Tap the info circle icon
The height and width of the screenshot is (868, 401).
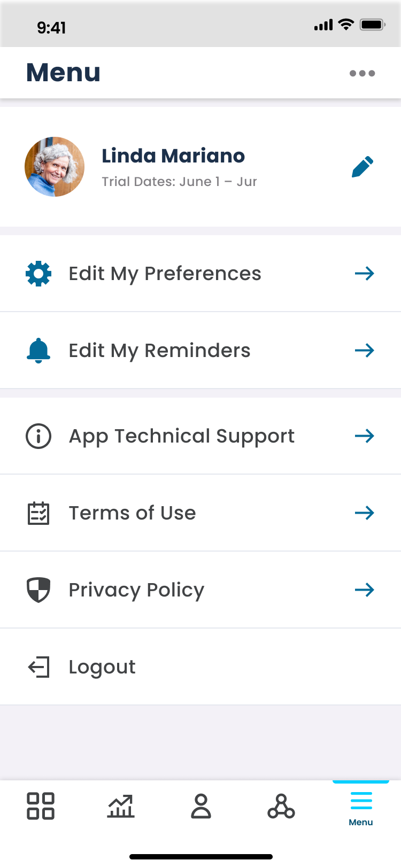(38, 436)
